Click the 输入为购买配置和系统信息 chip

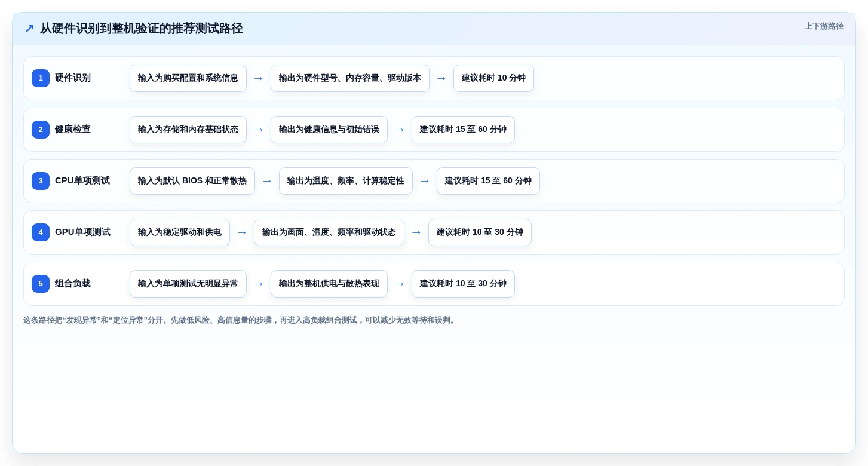coord(188,78)
